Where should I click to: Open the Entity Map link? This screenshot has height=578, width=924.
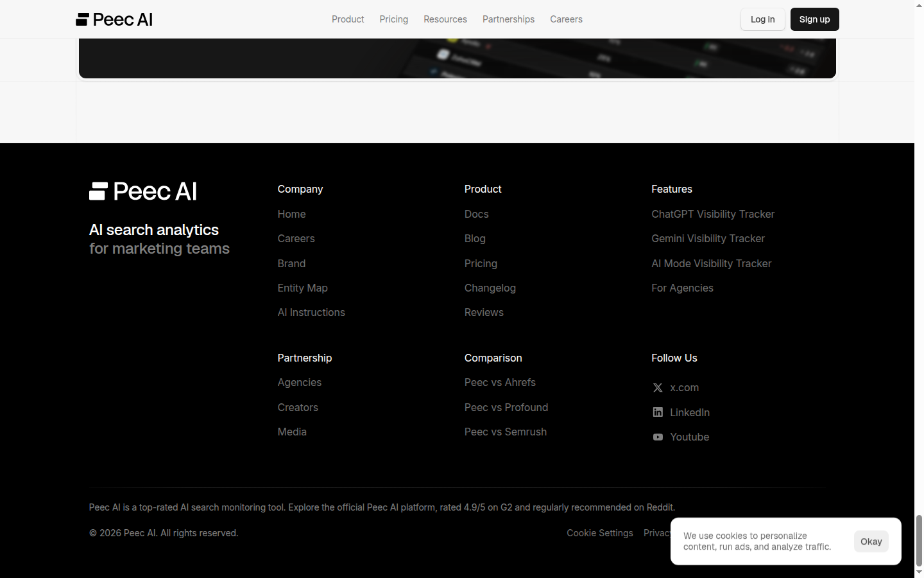click(303, 288)
